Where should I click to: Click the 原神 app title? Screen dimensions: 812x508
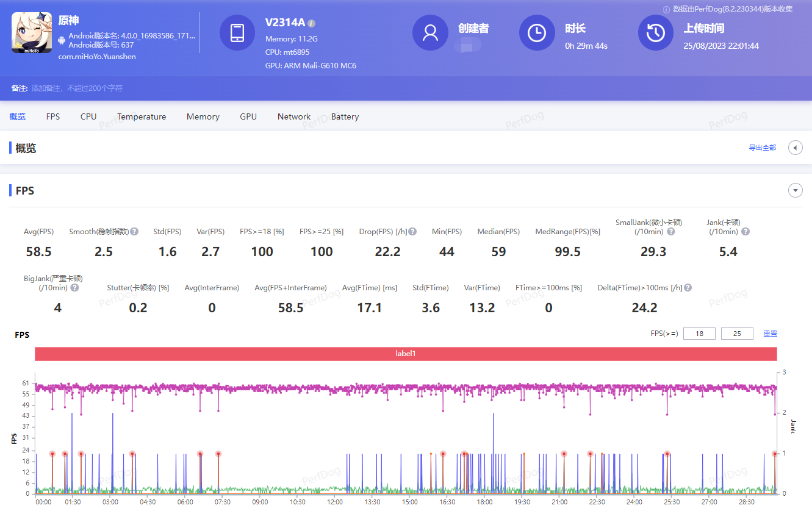tap(69, 21)
